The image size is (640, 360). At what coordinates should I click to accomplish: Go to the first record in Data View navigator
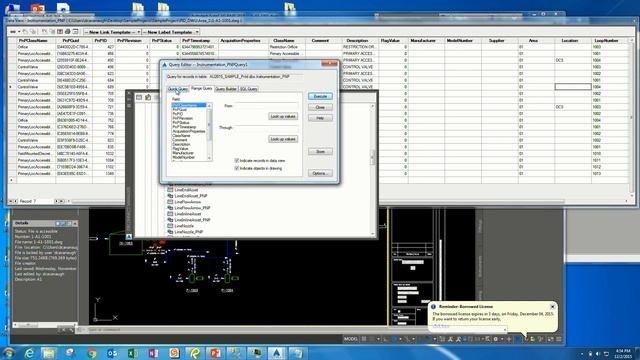(10, 201)
